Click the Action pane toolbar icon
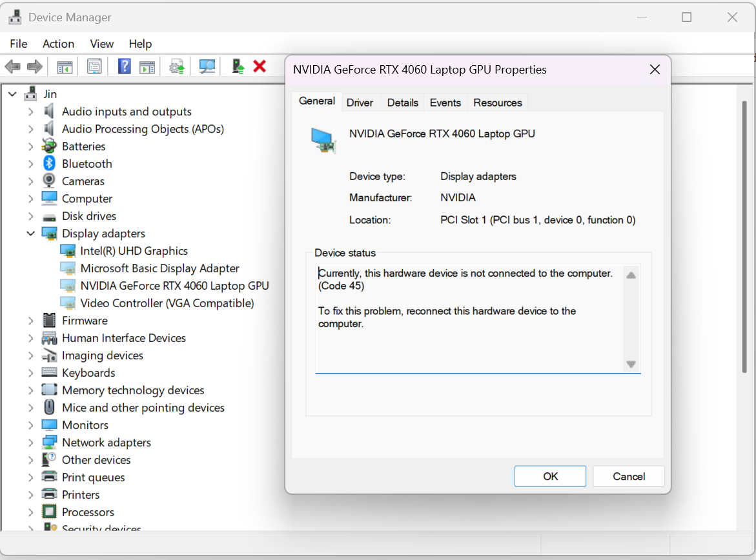Screen dimensions: 756x560 click(x=147, y=66)
